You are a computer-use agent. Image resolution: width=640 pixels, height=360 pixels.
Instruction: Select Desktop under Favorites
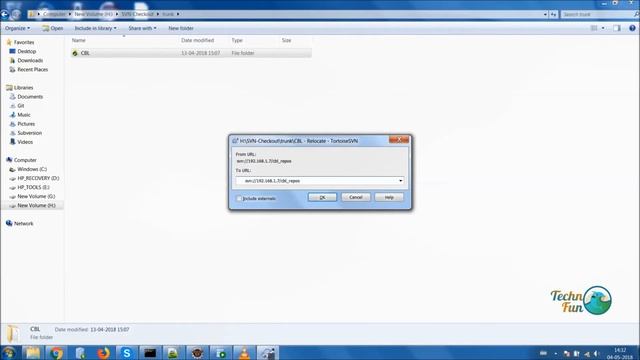click(x=27, y=51)
